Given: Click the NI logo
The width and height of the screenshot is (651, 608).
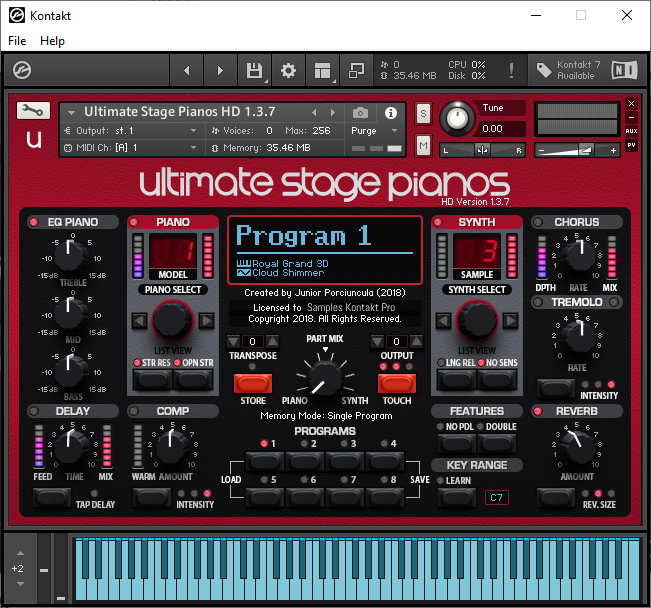Looking at the screenshot, I should pos(624,70).
